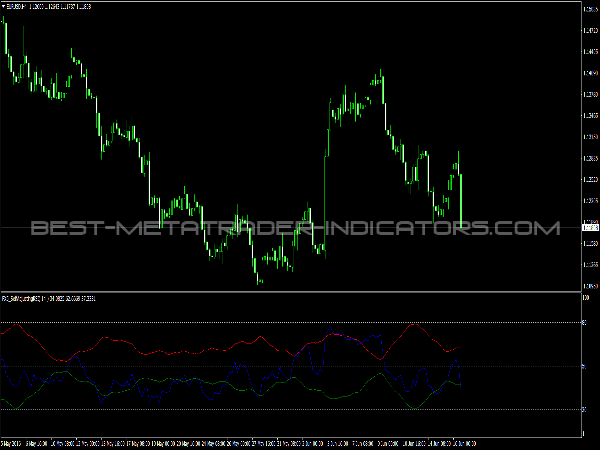Image resolution: width=600 pixels, height=450 pixels.
Task: Click the upper dotted level line in the indicator pane
Action: (291, 323)
